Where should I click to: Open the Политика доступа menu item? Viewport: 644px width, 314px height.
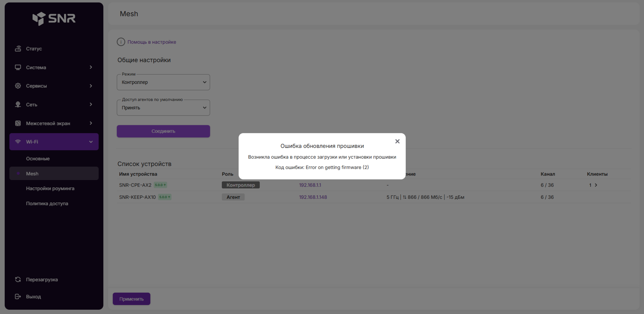coord(47,203)
